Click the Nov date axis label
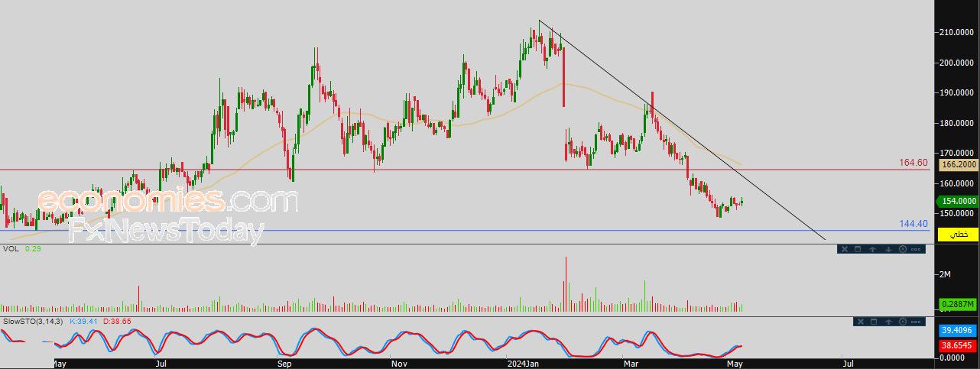This screenshot has width=980, height=369. (x=399, y=364)
